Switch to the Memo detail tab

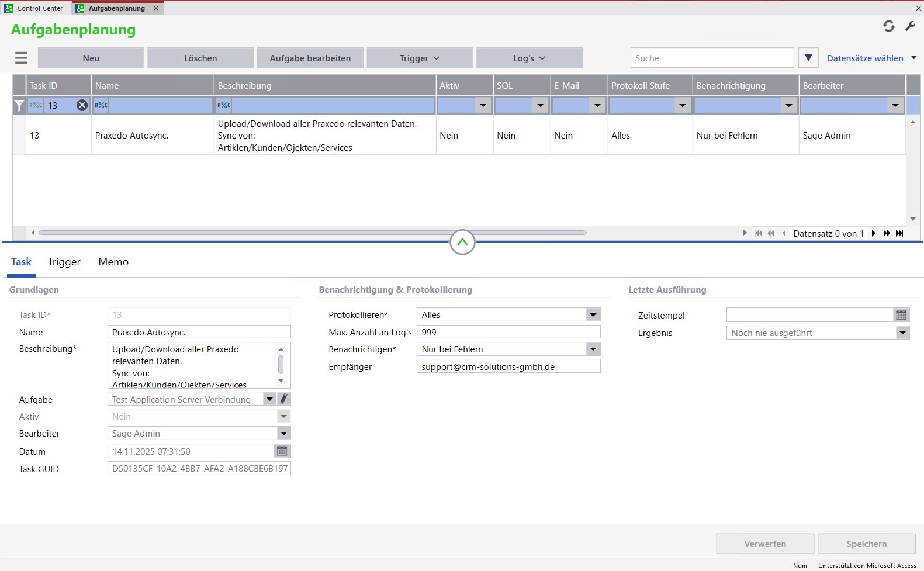[113, 262]
